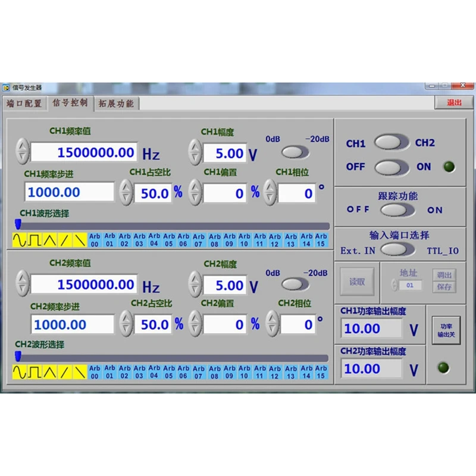Flip the CH1/CH2 channel selector switch

[391, 142]
